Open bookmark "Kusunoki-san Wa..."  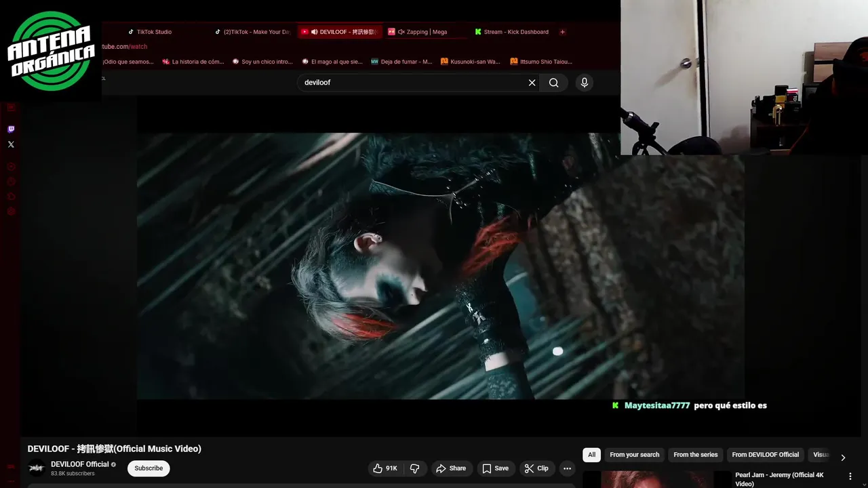click(471, 62)
